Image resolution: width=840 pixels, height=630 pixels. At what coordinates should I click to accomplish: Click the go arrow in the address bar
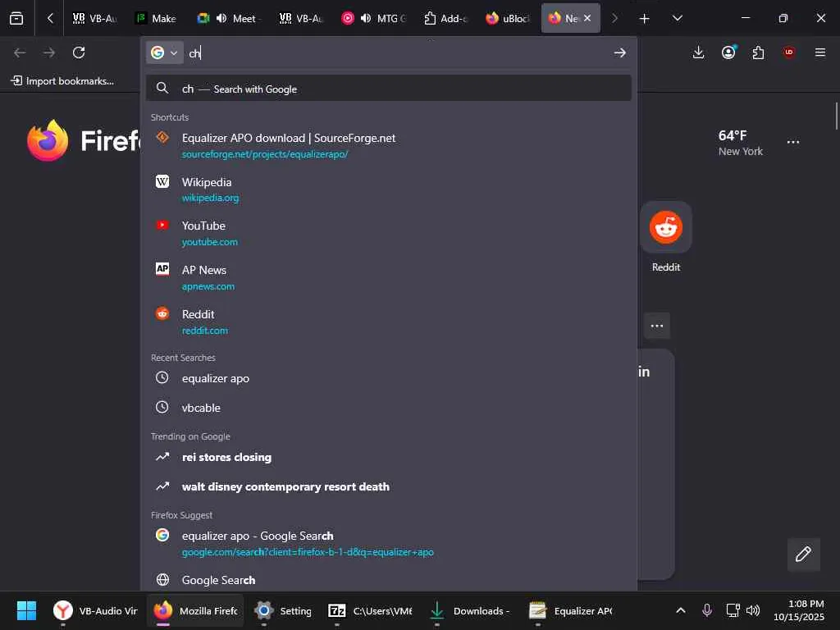(x=620, y=52)
